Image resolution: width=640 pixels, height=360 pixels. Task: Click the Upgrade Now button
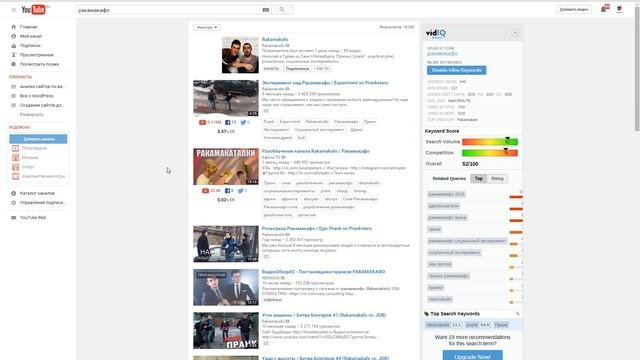click(x=473, y=356)
